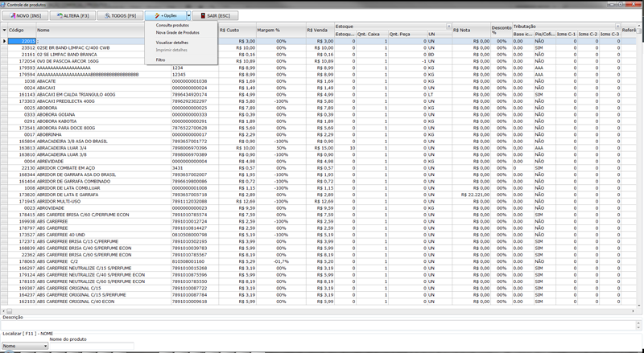Click the Filtro menu item
This screenshot has height=353, width=644.
pos(160,60)
